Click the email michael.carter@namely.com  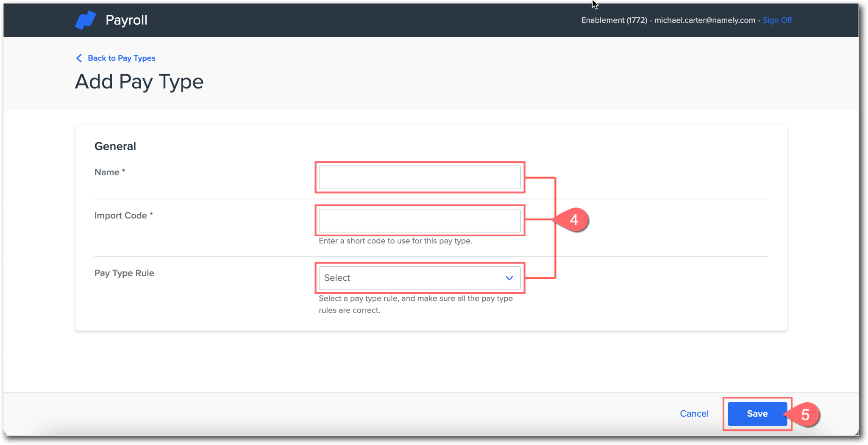click(705, 20)
